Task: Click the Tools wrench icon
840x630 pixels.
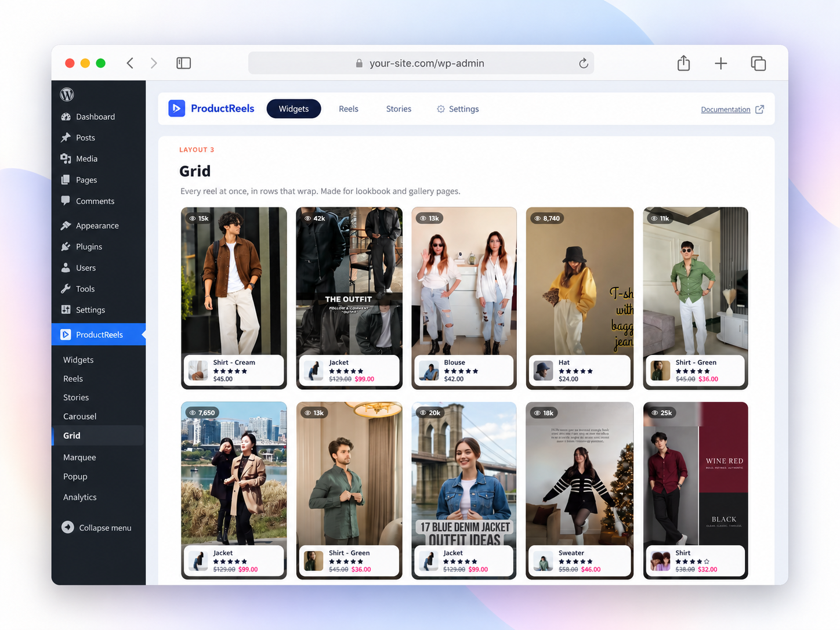Action: 66,289
